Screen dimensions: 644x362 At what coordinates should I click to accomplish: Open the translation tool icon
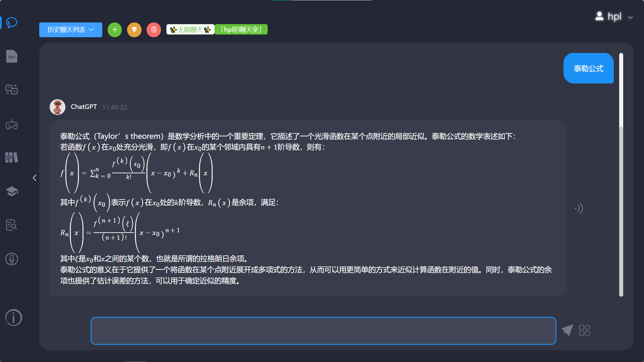[x=12, y=89]
